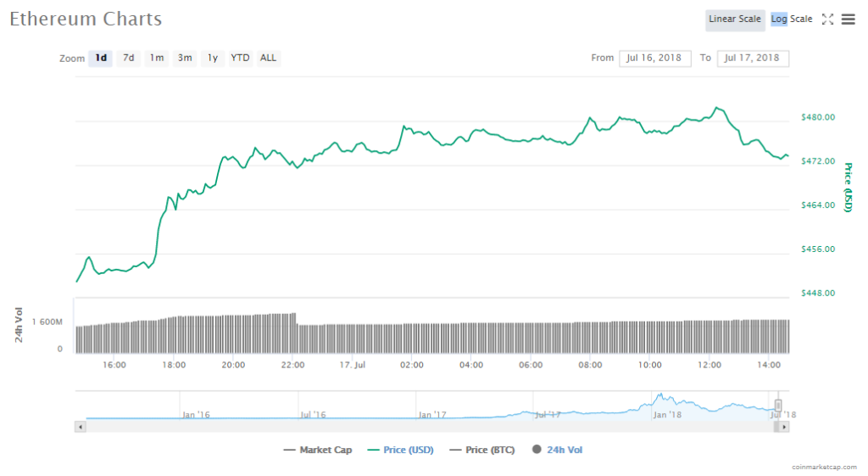Open the chart hamburger menu
Viewport: 868px width, 476px height.
pos(848,20)
